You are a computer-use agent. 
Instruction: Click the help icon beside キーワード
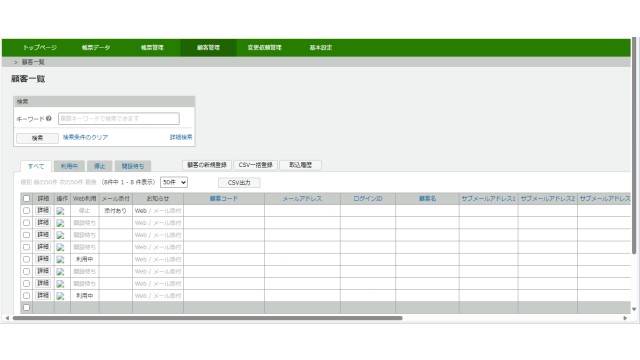click(49, 118)
